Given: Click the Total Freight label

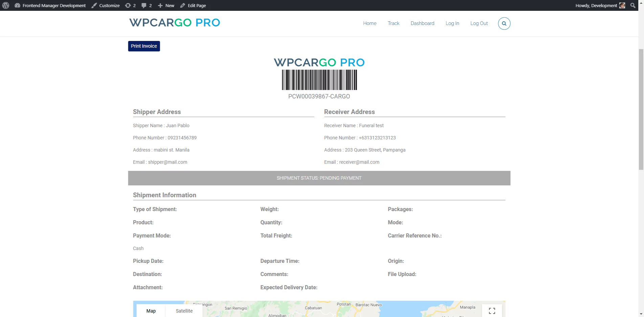Looking at the screenshot, I should 276,235.
